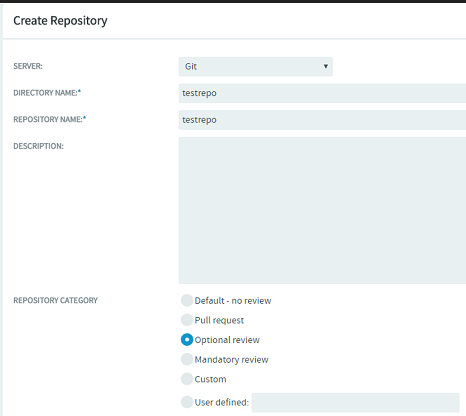Select the "Custom" category radio circle
The height and width of the screenshot is (416, 466).
187,379
